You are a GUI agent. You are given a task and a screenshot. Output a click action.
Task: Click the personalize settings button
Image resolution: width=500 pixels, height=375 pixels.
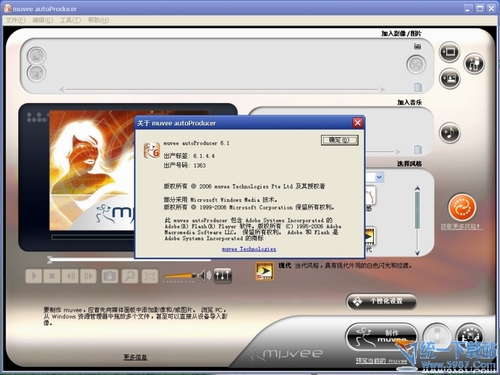[381, 301]
